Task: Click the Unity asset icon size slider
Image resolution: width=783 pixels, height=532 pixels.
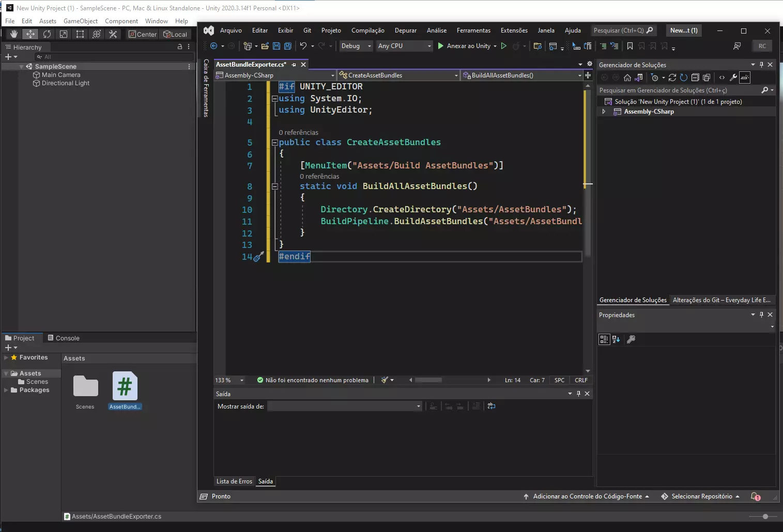Action: [x=765, y=517]
